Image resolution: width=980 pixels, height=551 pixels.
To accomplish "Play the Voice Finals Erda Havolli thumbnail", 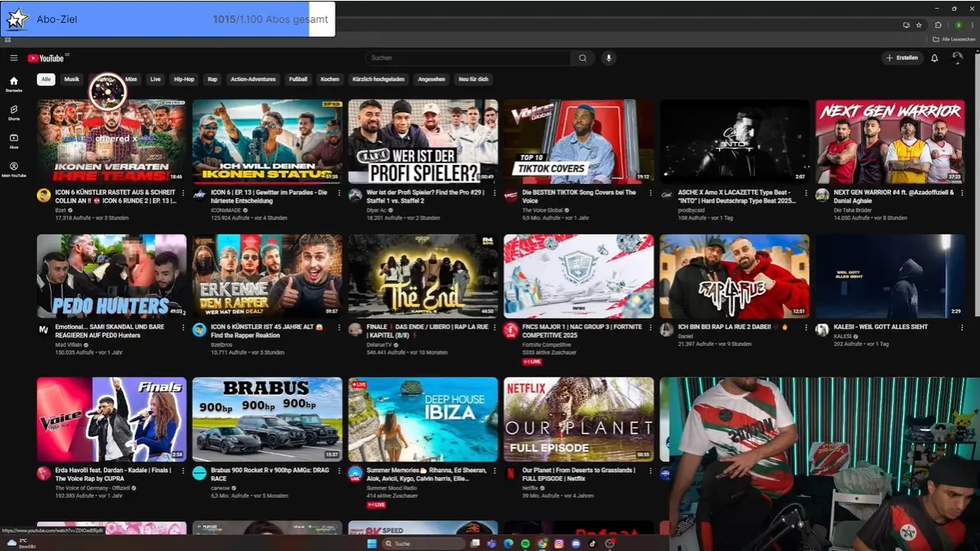I will point(112,419).
